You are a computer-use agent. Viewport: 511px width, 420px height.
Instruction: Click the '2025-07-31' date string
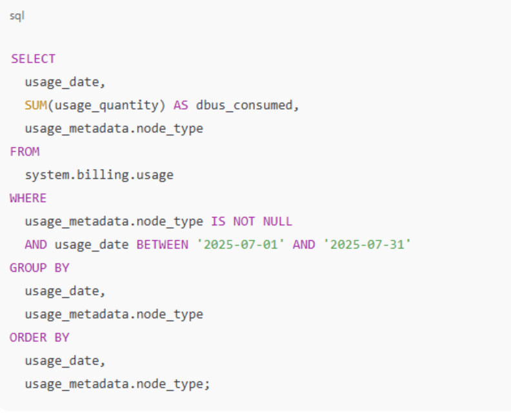point(367,245)
